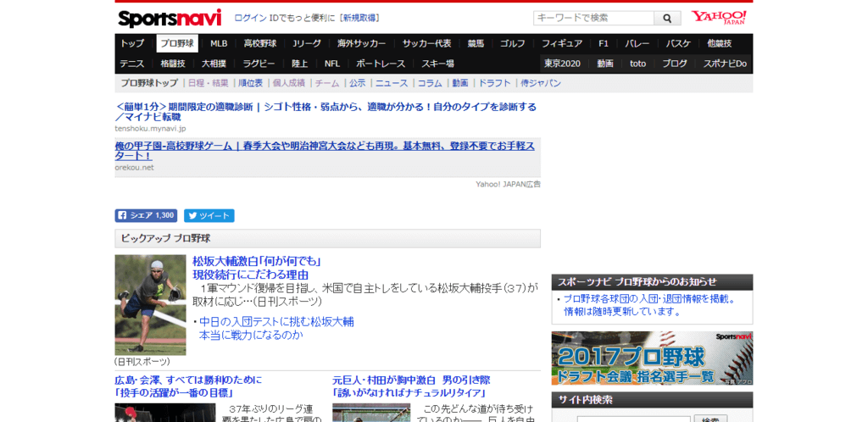Open the 松坂大輔激白 headline article

point(258,268)
